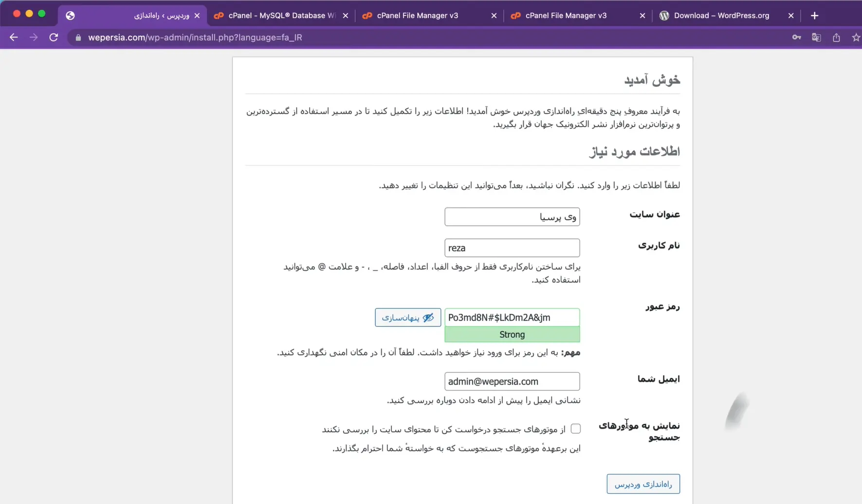
Task: Check the discourage search engines checkbox
Action: click(x=575, y=429)
